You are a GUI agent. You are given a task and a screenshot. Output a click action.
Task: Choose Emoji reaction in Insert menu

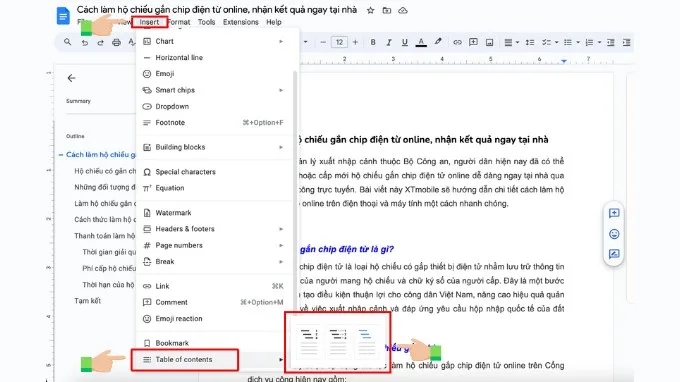tap(215, 319)
